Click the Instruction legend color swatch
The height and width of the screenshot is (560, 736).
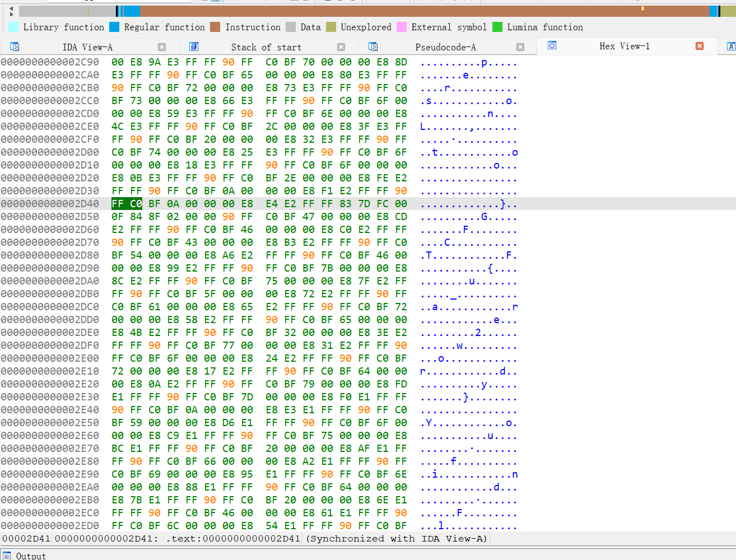215,27
